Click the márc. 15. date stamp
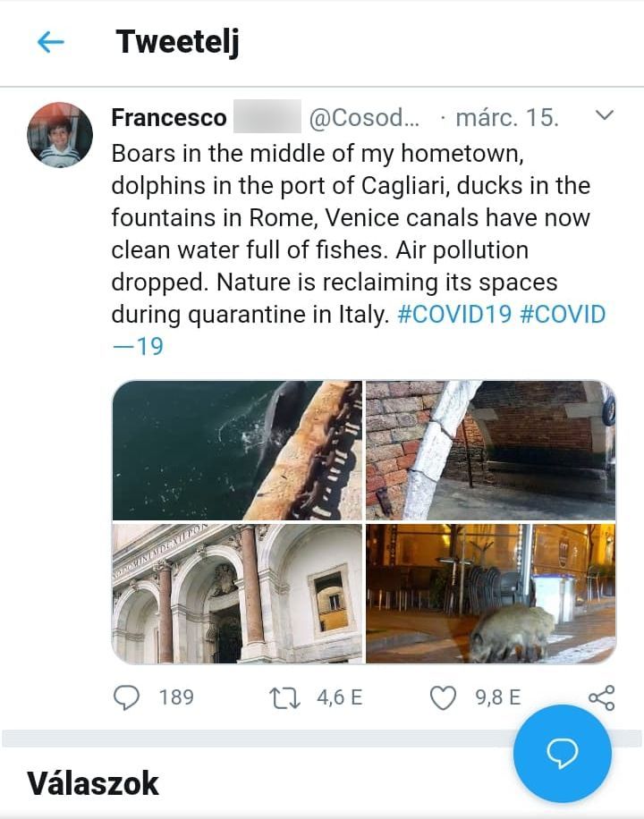 click(x=507, y=117)
